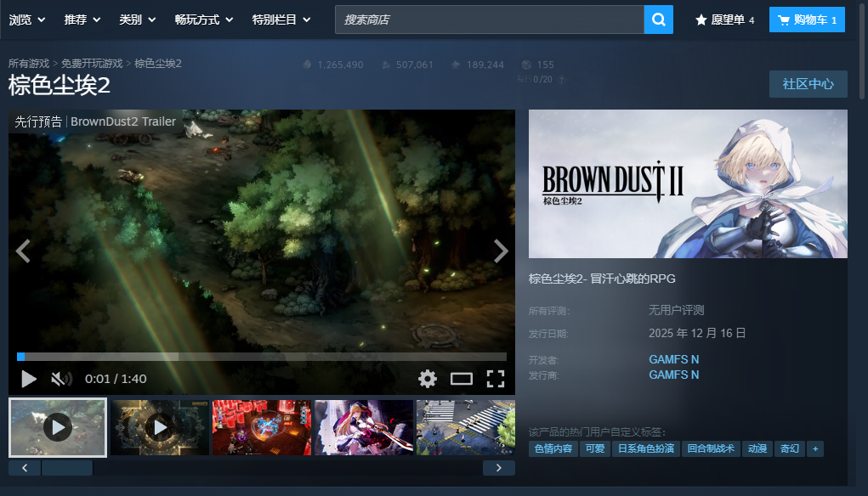Open the shopping cart
The image size is (868, 496).
[807, 20]
